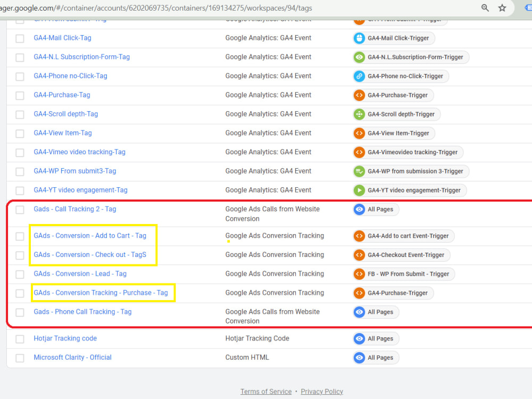This screenshot has width=532, height=399.
Task: Check the GAds Conversion Lead tag row
Action: click(x=20, y=274)
